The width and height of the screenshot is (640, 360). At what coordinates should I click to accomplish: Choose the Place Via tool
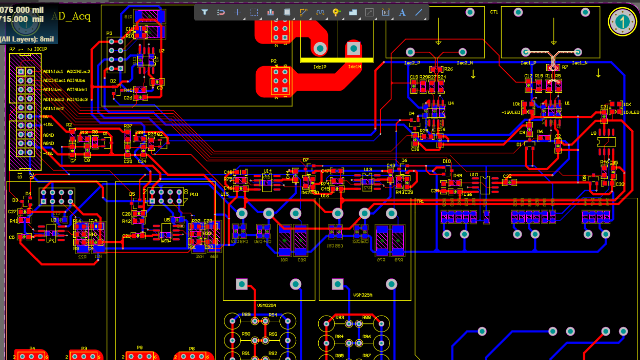336,12
